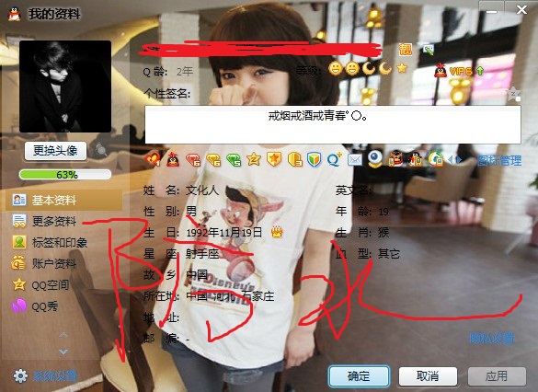Click the first sun level icon

tap(336, 68)
